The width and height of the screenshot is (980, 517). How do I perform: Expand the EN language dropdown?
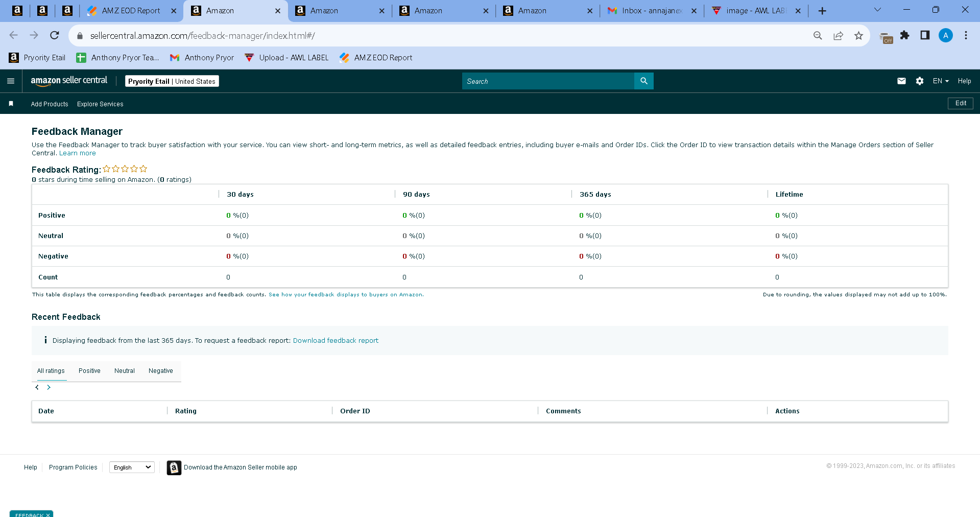pyautogui.click(x=941, y=81)
